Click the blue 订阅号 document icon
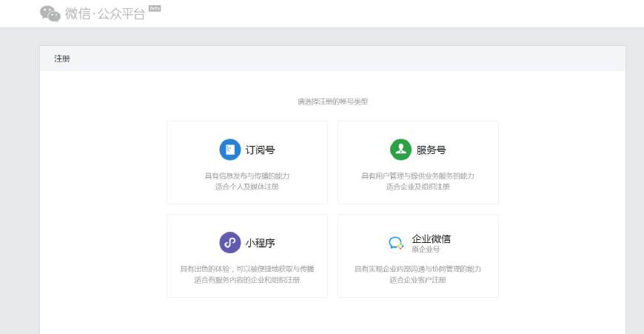The width and height of the screenshot is (644, 334). pyautogui.click(x=230, y=150)
